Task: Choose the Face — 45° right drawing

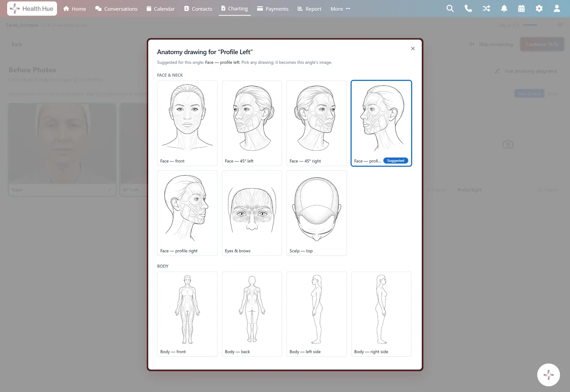Action: tap(316, 123)
